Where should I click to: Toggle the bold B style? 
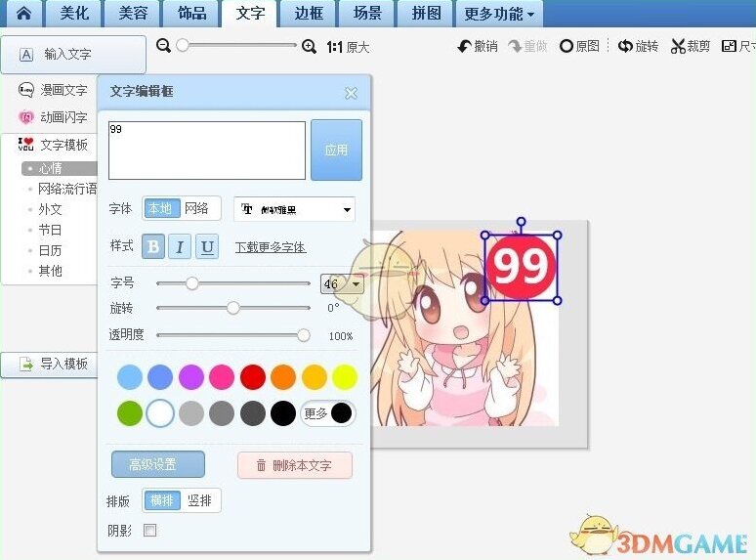point(152,247)
